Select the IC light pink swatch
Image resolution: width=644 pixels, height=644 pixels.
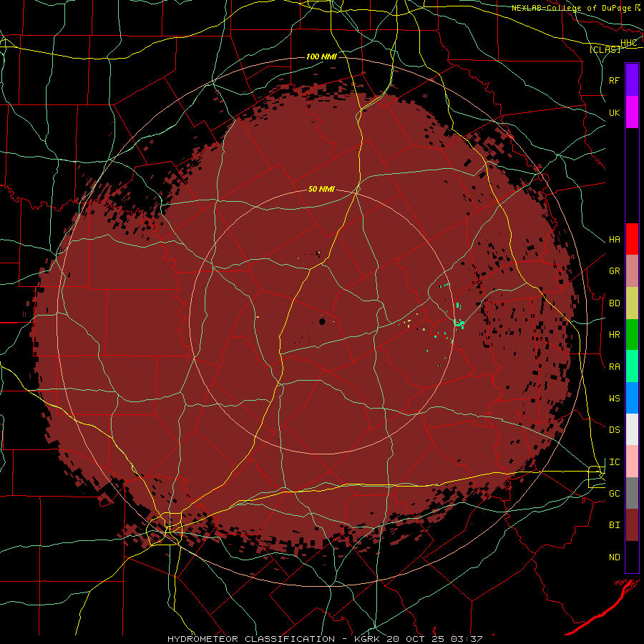click(632, 462)
